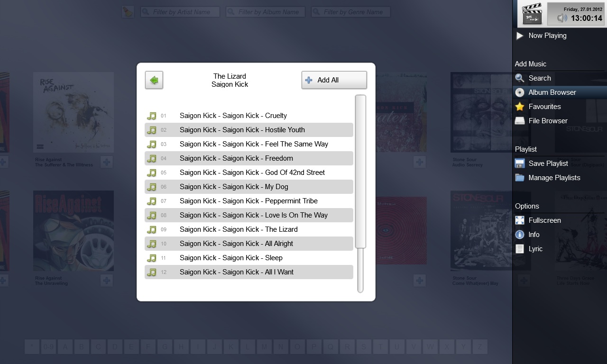Select track 'Saigon Kick - Saigon Kick - All Alright'
This screenshot has height=364, width=607.
[249, 244]
